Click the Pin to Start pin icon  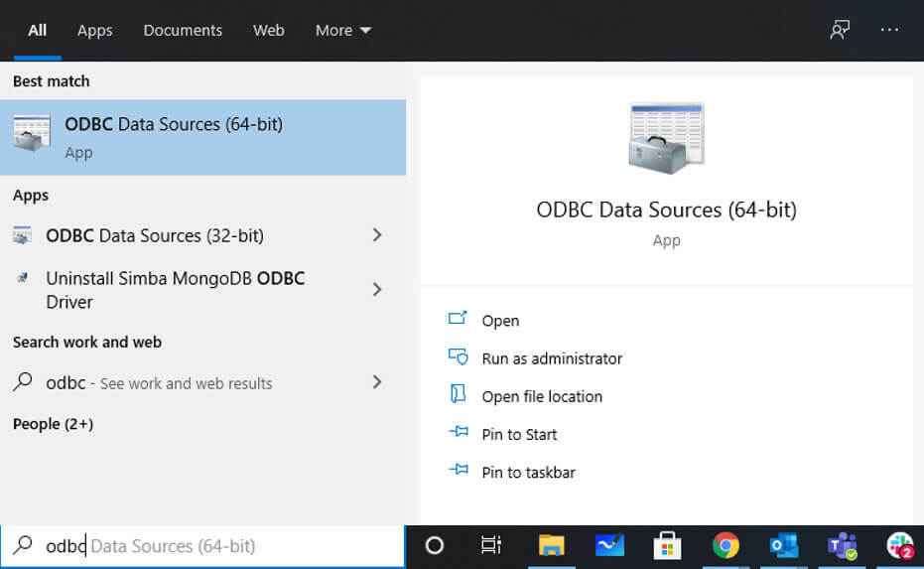tap(459, 432)
